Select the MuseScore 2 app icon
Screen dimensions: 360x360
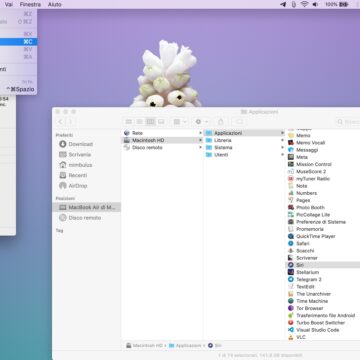pyautogui.click(x=291, y=171)
